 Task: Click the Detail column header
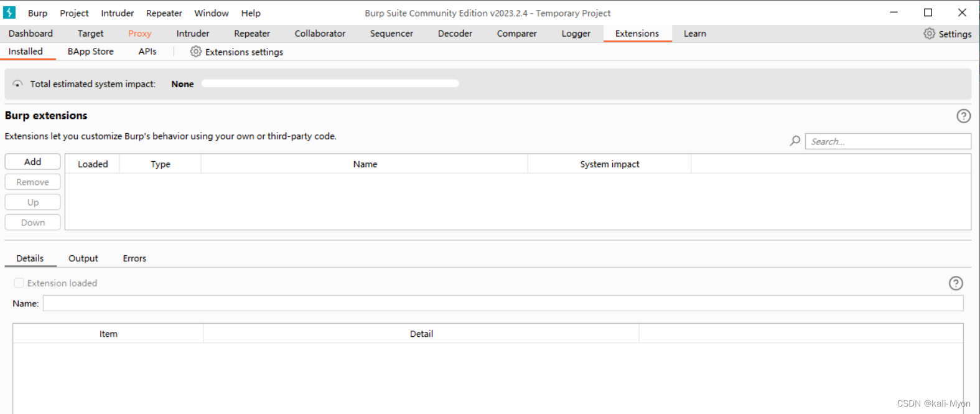(421, 334)
